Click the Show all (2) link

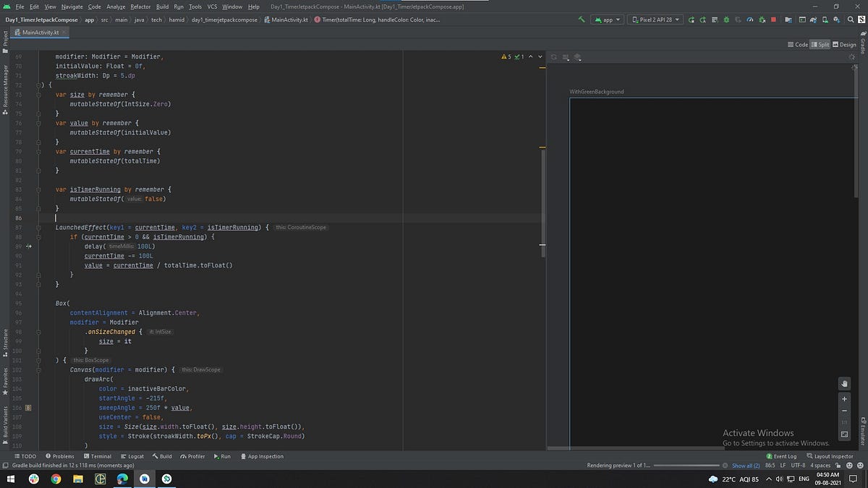[746, 466]
